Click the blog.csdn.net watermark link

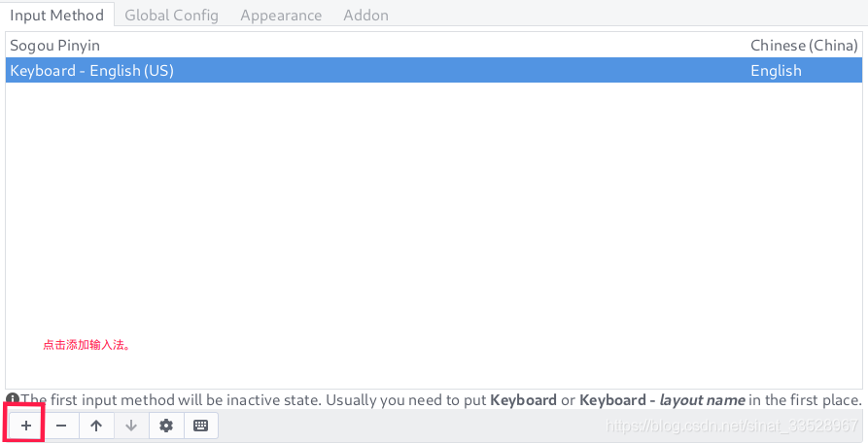coord(731,426)
